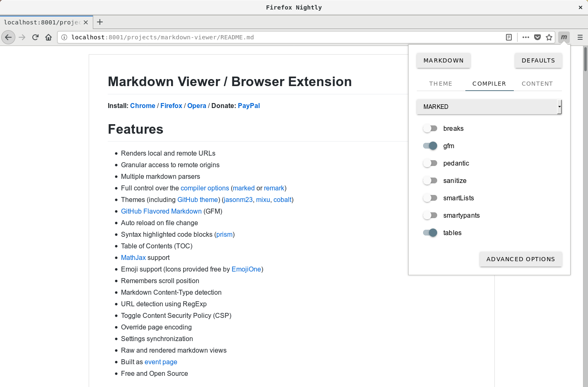This screenshot has height=387, width=588.
Task: Turn on the smartLists switch
Action: [430, 198]
